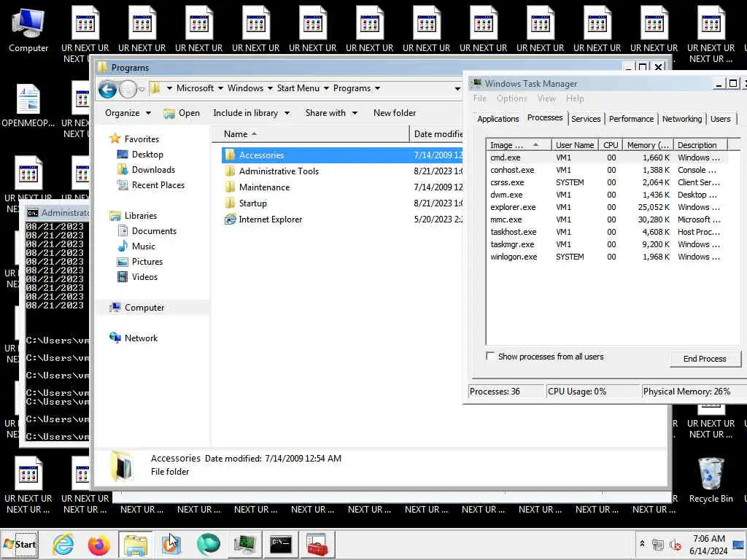This screenshot has width=747, height=560.
Task: Click Open in the explorer toolbar
Action: [182, 113]
